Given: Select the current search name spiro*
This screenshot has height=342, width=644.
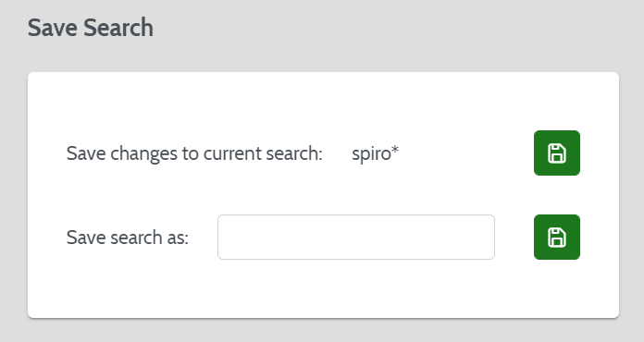Looking at the screenshot, I should coord(375,153).
